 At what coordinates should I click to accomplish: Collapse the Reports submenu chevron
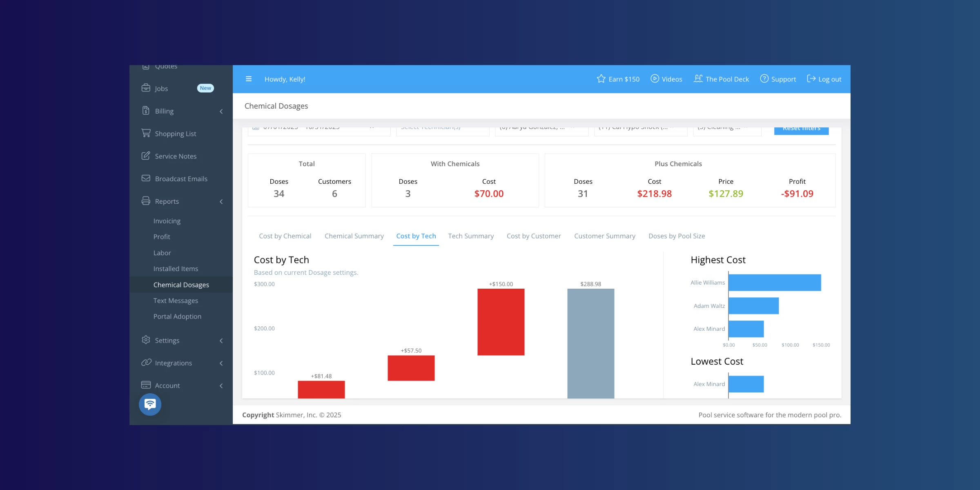(221, 201)
